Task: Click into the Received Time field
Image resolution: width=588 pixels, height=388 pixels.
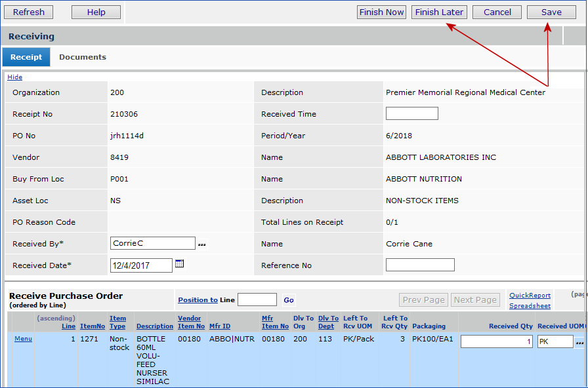Action: pos(411,113)
